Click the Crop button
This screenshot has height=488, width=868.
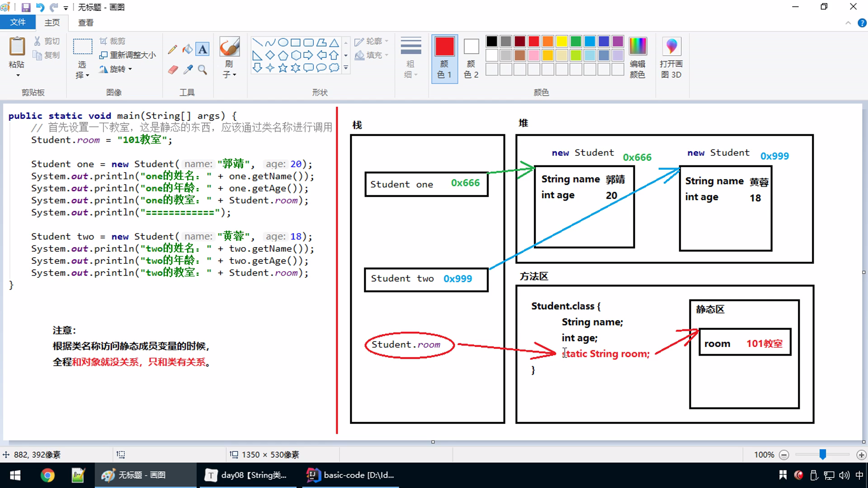click(112, 41)
